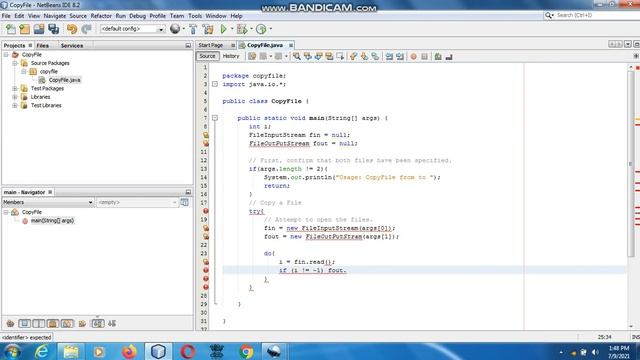Image resolution: width=640 pixels, height=360 pixels.
Task: Collapse the CopyFile project node
Action: pos(6,54)
